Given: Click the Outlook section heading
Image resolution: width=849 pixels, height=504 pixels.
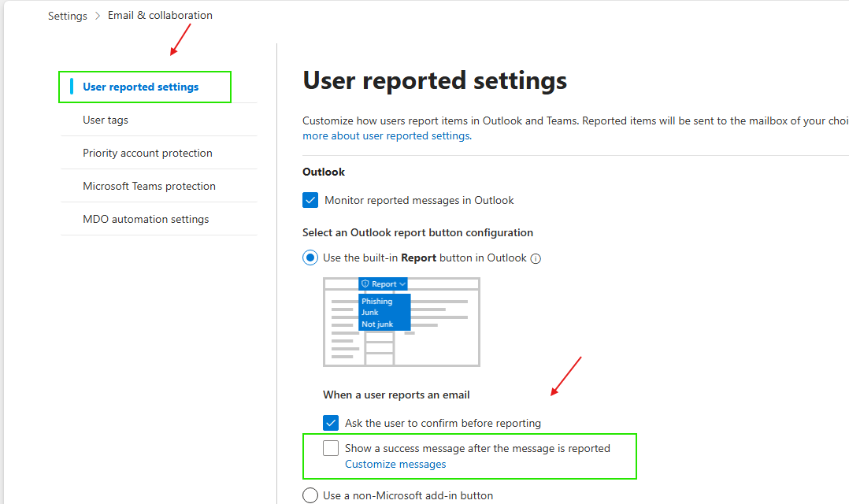Looking at the screenshot, I should pos(324,172).
